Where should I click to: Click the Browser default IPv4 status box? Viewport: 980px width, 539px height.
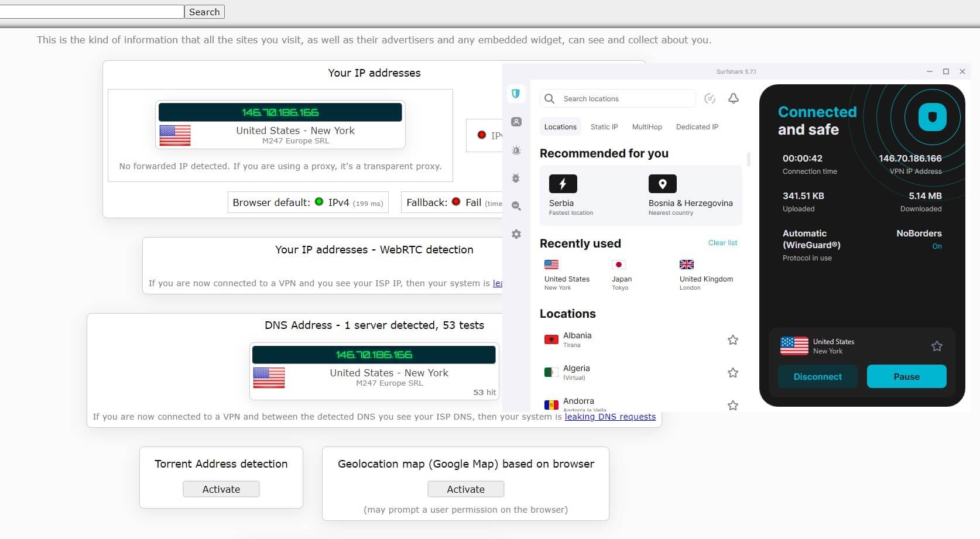pyautogui.click(x=308, y=202)
